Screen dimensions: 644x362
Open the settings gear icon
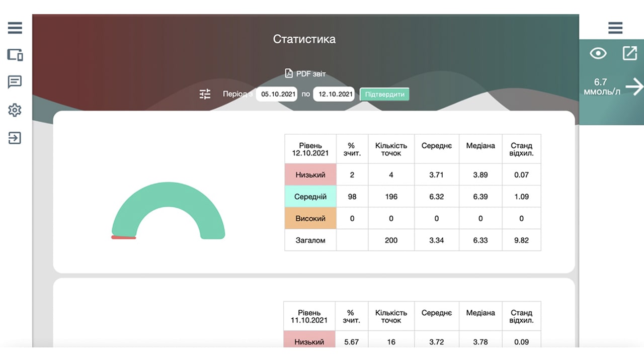15,110
